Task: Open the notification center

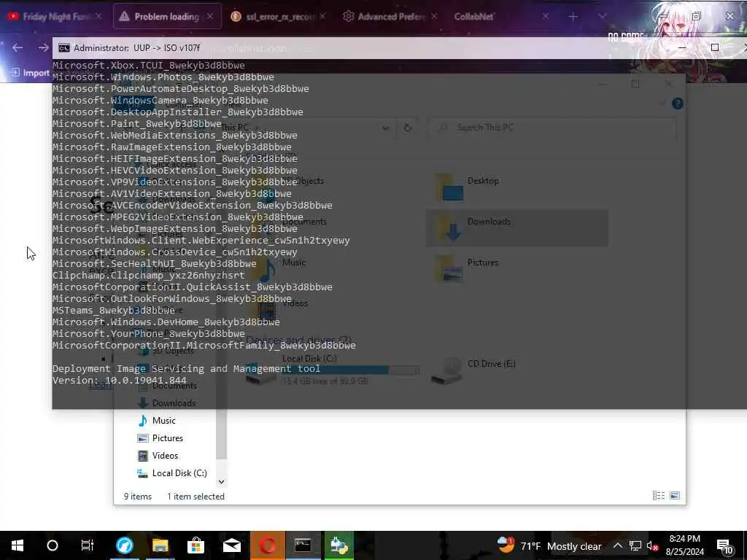Action: coord(724,545)
